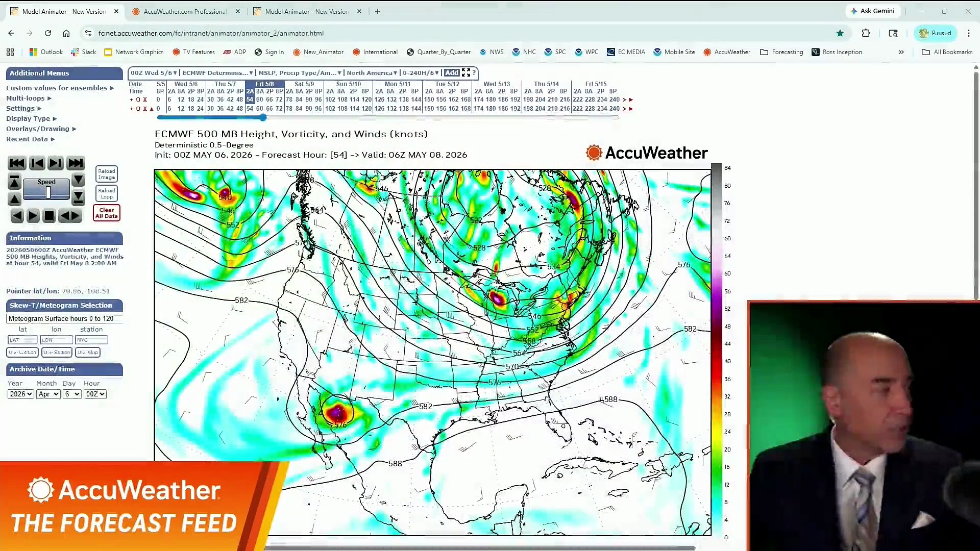This screenshot has width=980, height=551.
Task: Click red X in first timeline row
Action: (145, 99)
